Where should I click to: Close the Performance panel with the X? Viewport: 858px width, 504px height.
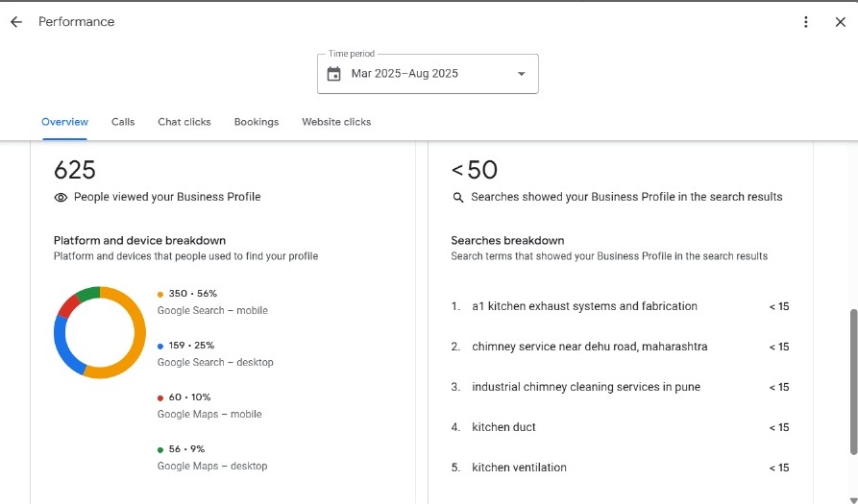coord(840,22)
